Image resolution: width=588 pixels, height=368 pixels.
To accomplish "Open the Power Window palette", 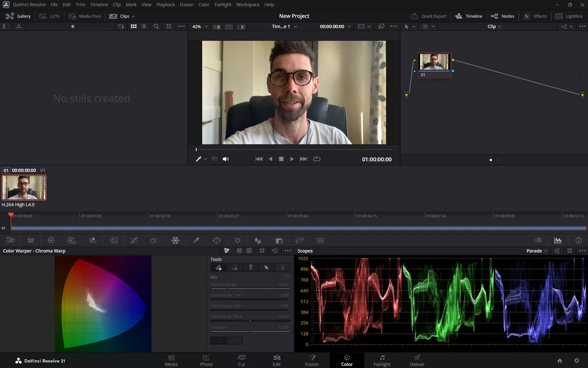I will click(217, 240).
